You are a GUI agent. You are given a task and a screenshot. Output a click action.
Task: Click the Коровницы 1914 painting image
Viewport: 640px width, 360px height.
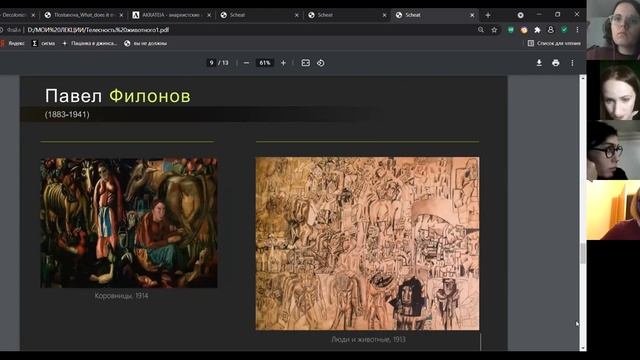(x=129, y=223)
